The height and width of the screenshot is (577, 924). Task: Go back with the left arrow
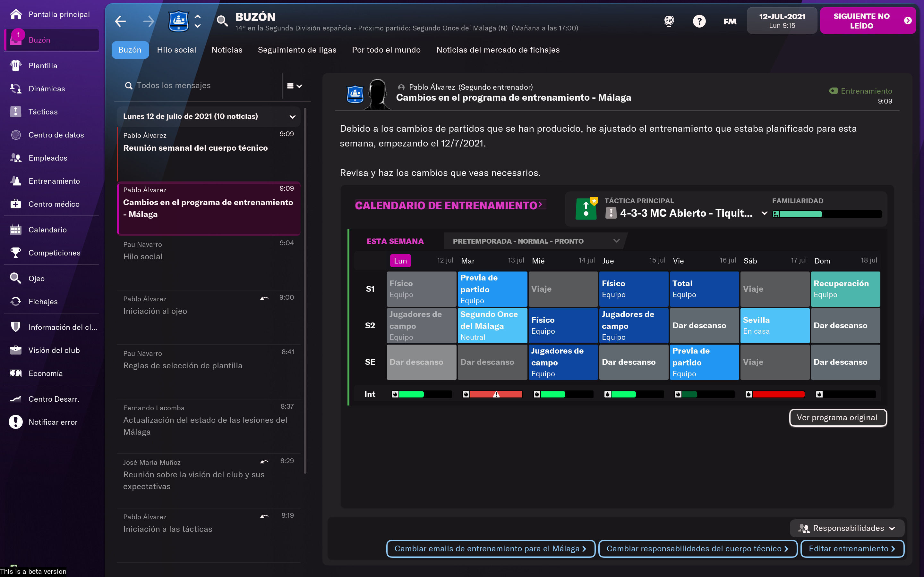point(121,21)
